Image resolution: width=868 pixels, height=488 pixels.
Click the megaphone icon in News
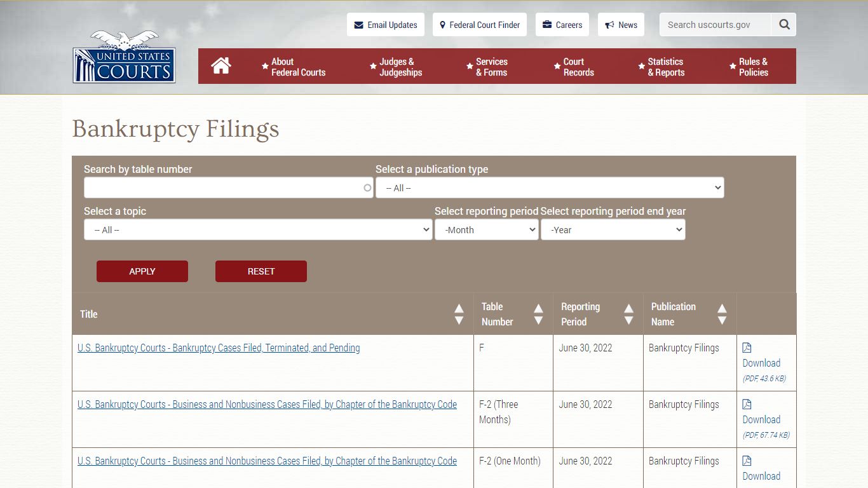(x=609, y=25)
